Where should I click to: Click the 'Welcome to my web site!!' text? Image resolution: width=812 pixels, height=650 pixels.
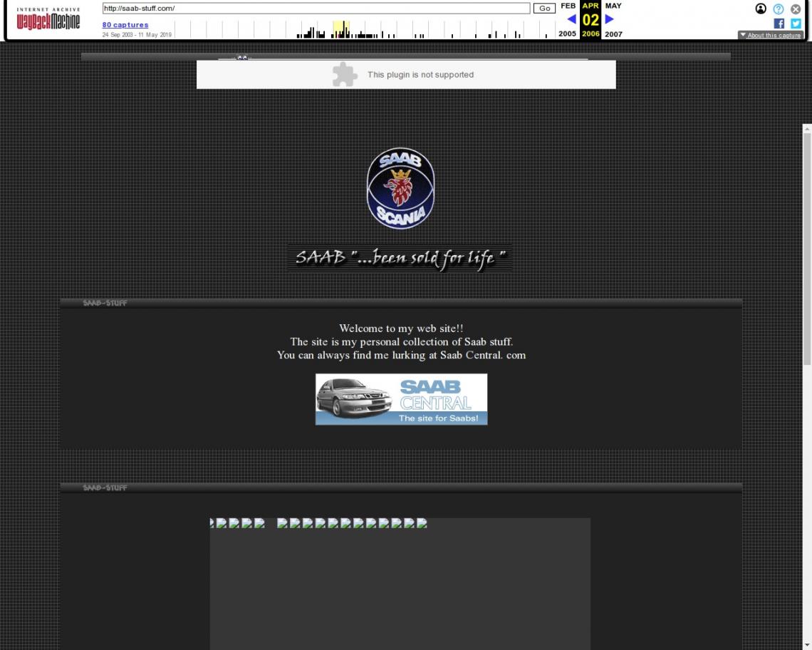(401, 328)
